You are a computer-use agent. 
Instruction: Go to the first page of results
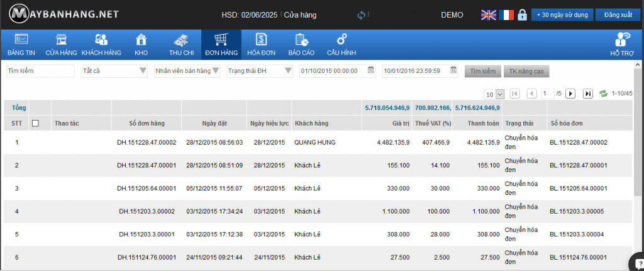tap(514, 94)
